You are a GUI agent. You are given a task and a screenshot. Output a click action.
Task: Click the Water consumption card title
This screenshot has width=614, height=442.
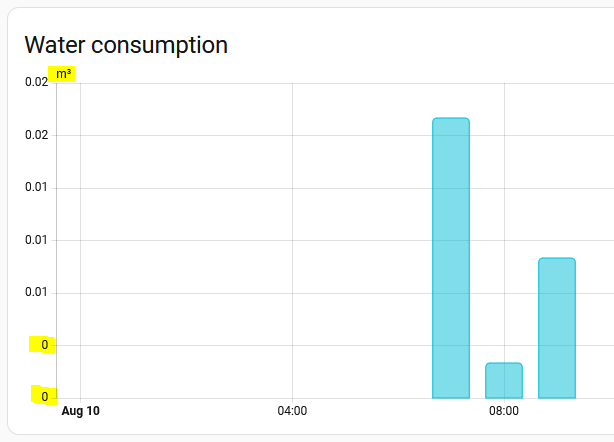126,45
